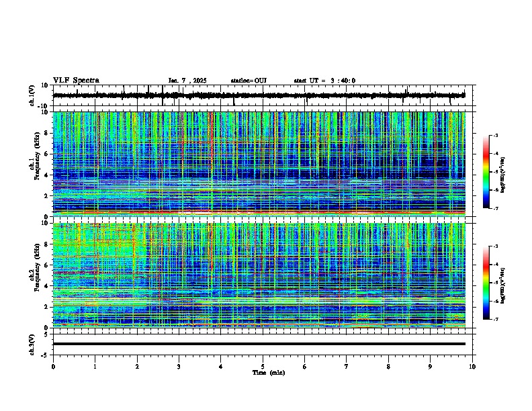The image size is (532, 411).
Task: Click inside the ch.1 spectrogram panel
Action: (x=259, y=164)
